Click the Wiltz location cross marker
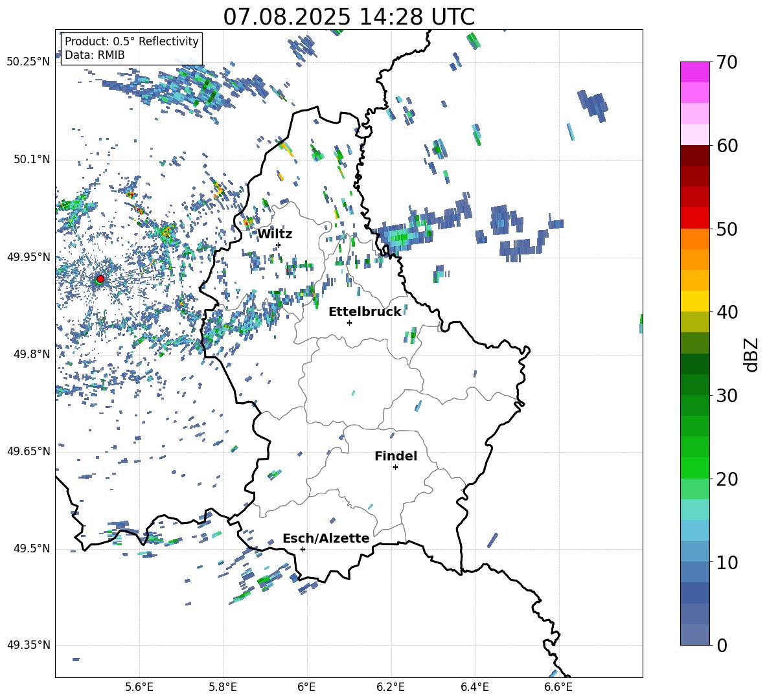Screen dimensions: 767x700 [x=279, y=245]
